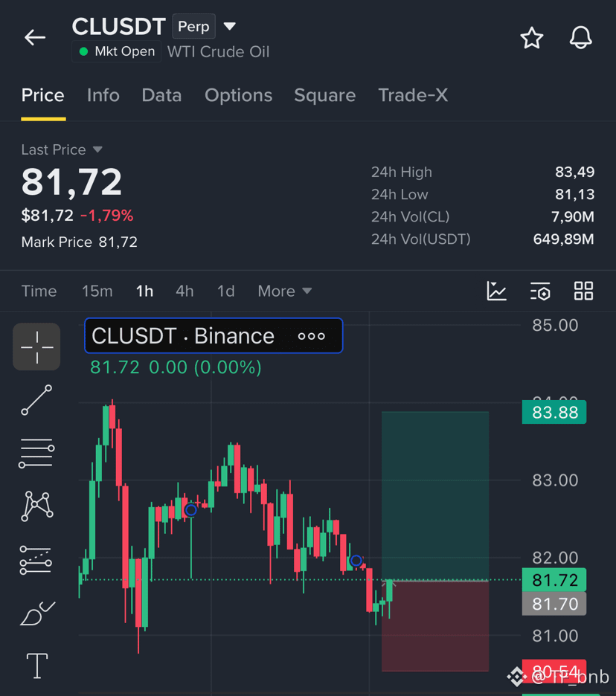Select the 15m timeframe
The width and height of the screenshot is (616, 696).
click(97, 291)
